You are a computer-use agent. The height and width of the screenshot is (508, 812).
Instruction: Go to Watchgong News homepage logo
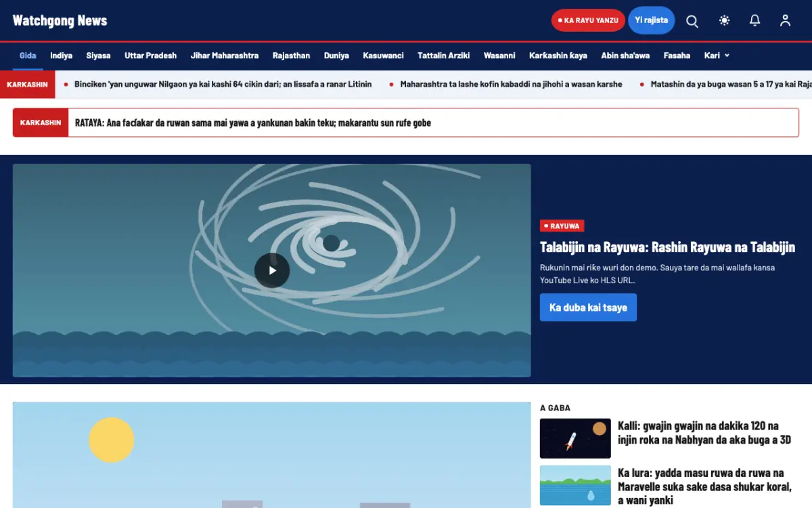pyautogui.click(x=60, y=20)
